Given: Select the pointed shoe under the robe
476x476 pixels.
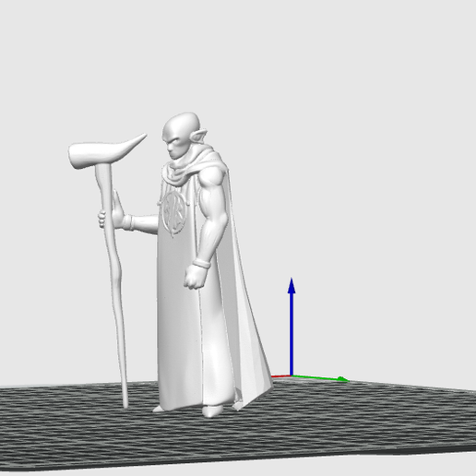Looking at the screenshot, I should [x=211, y=411].
